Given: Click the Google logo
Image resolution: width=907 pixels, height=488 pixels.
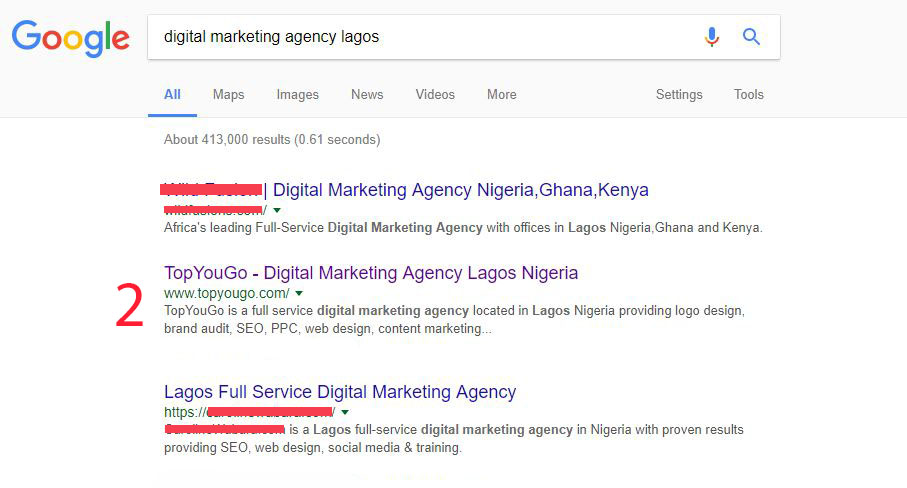Looking at the screenshot, I should [x=71, y=38].
